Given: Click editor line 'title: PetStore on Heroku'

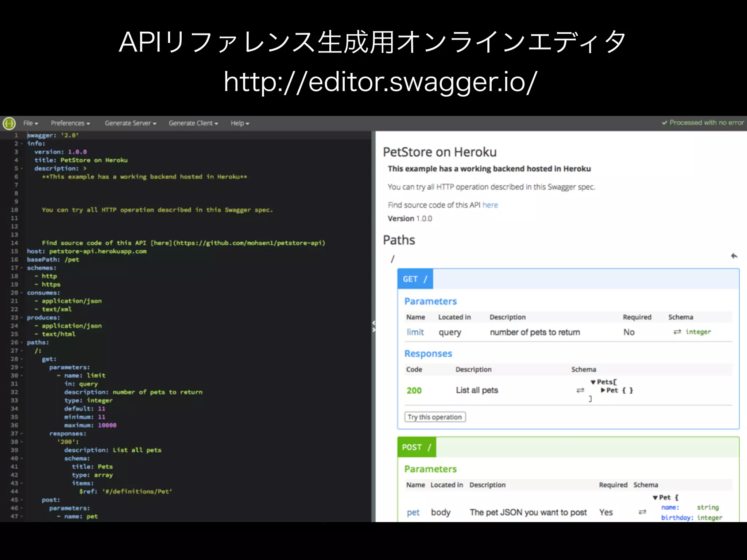Looking at the screenshot, I should (x=81, y=160).
